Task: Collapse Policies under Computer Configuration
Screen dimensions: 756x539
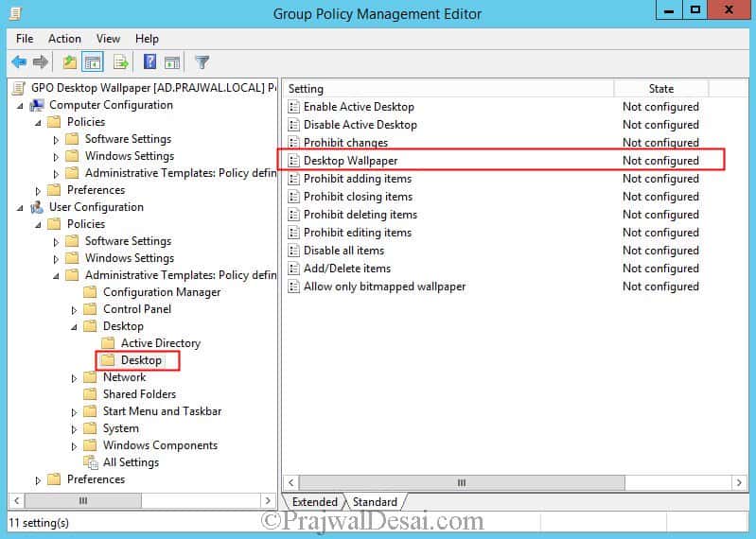Action: coord(38,123)
